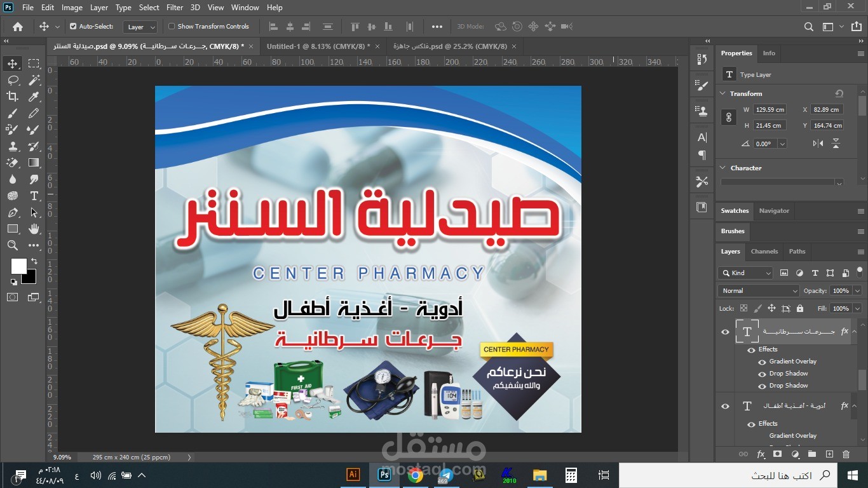Select the Magic Wand tool

click(34, 80)
